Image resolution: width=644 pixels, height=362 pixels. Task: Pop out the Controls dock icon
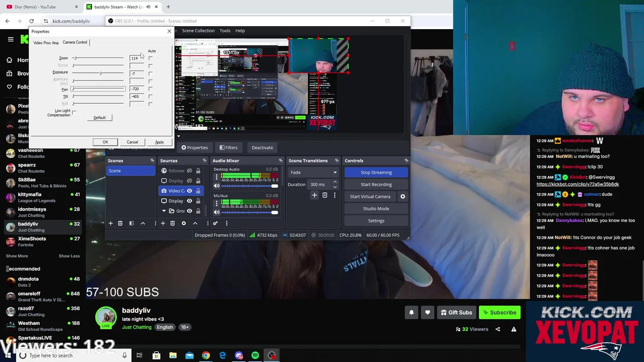(406, 161)
